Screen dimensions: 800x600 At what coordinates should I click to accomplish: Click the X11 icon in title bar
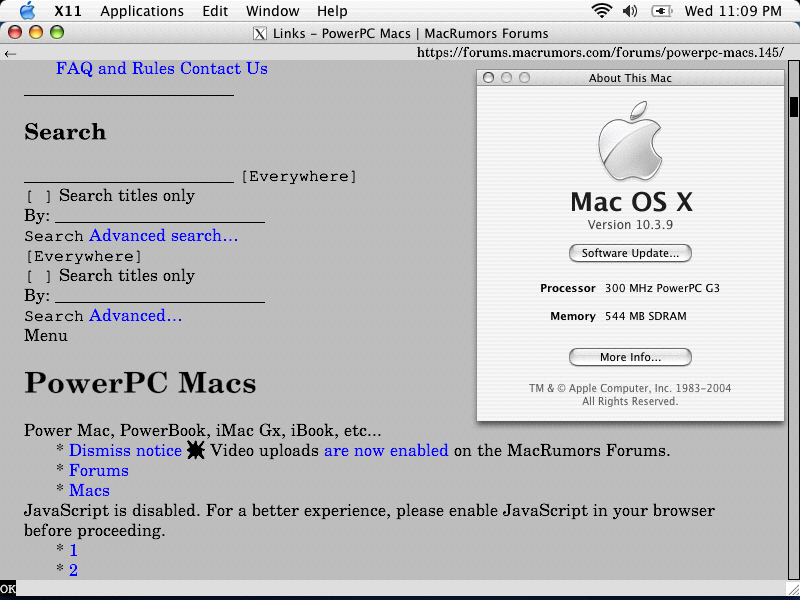coord(260,34)
